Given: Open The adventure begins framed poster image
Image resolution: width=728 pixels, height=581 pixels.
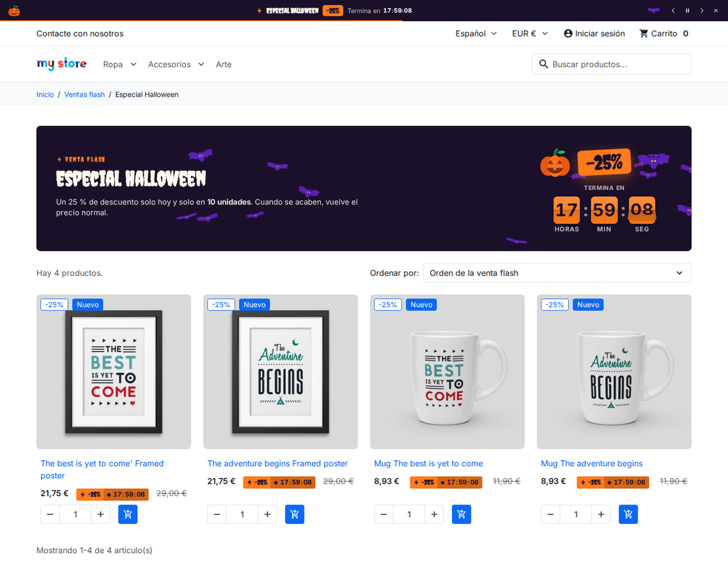Looking at the screenshot, I should (x=280, y=372).
